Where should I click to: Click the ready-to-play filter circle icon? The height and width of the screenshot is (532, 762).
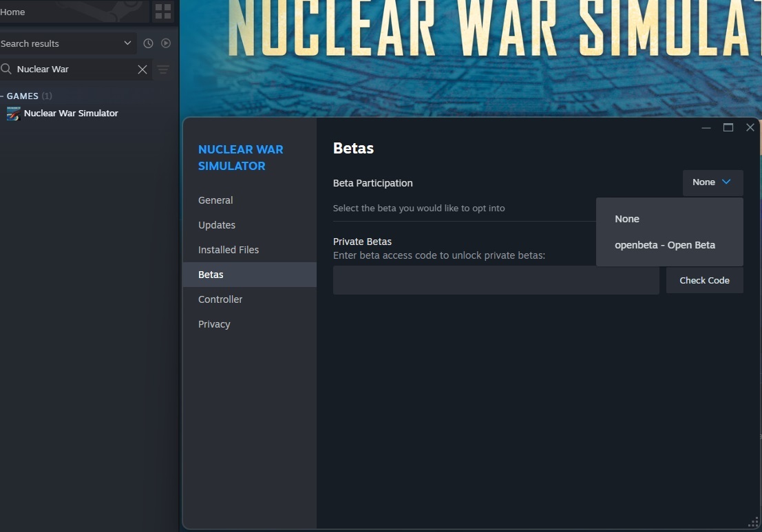tap(167, 43)
